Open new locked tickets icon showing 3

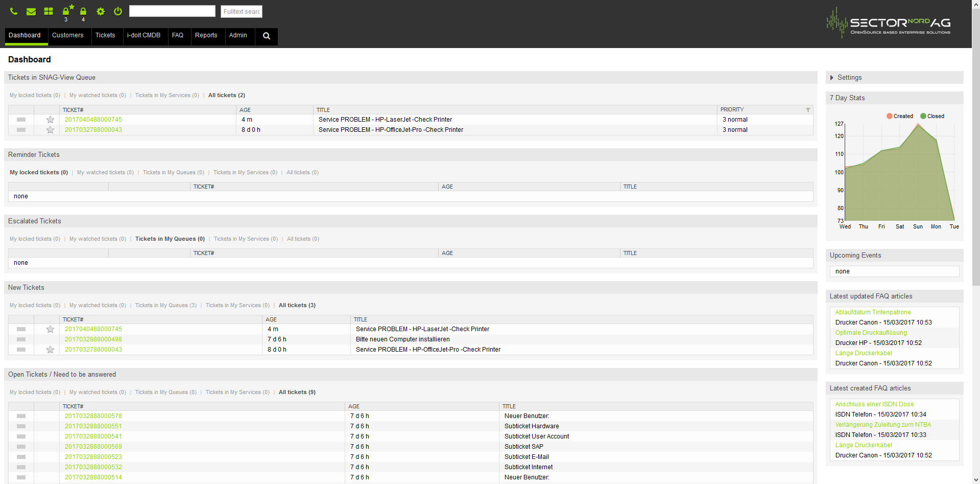click(x=67, y=10)
